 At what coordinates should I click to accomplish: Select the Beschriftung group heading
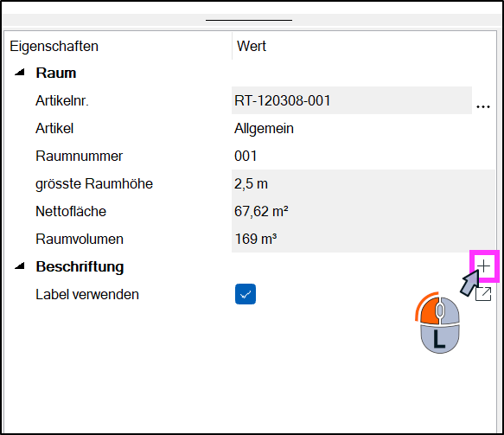tap(80, 266)
